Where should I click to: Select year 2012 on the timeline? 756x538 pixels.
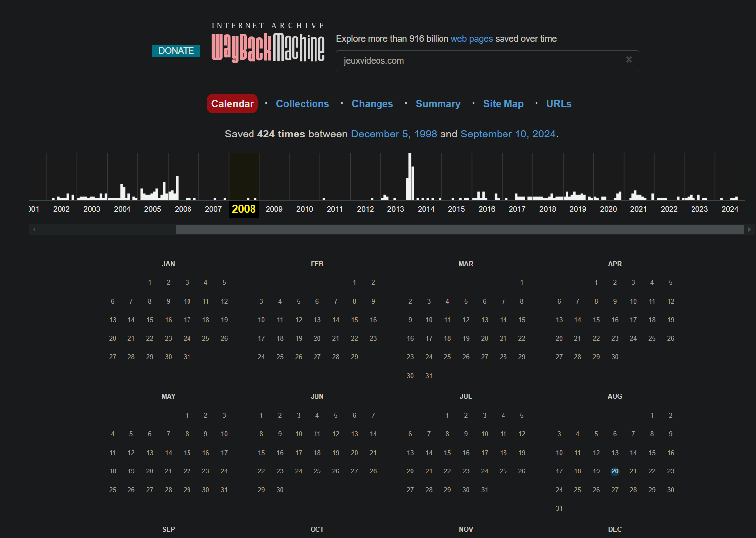pos(365,209)
